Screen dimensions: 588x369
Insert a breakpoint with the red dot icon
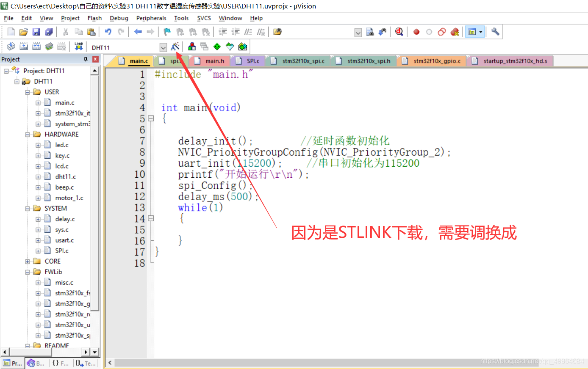(x=416, y=32)
